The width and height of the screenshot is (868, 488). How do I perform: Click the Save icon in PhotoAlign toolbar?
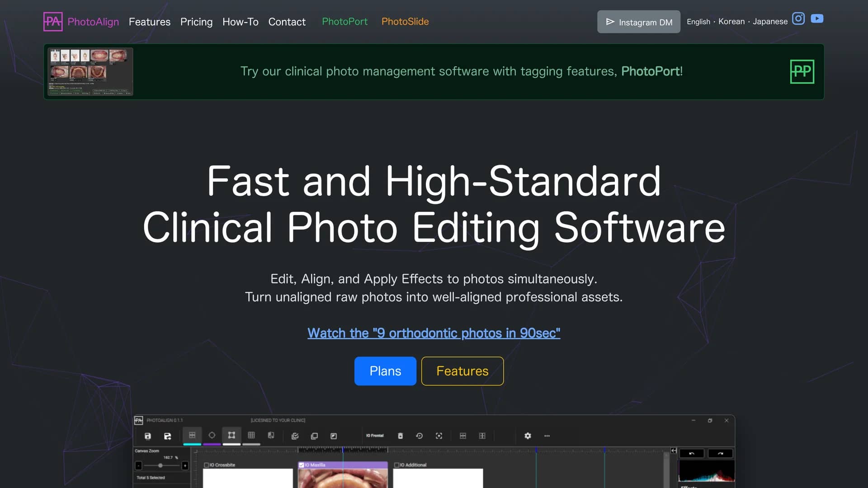(147, 436)
